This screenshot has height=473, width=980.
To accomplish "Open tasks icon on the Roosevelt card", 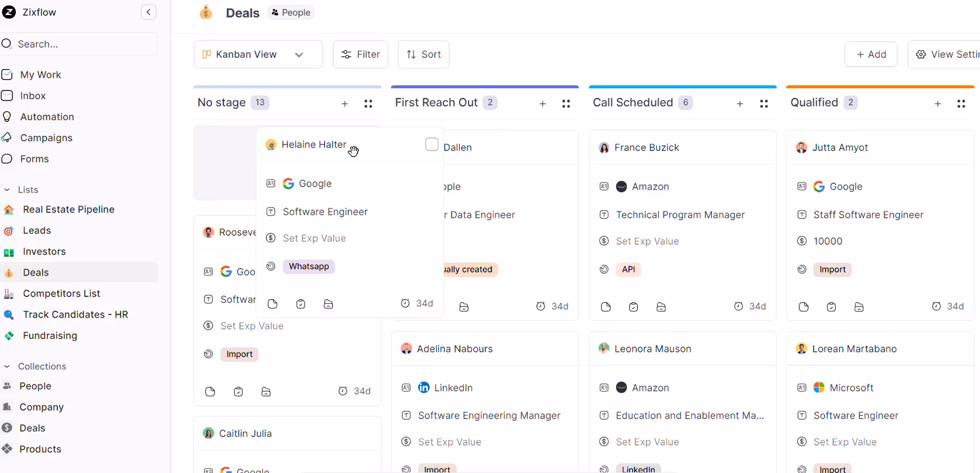I will pos(238,392).
